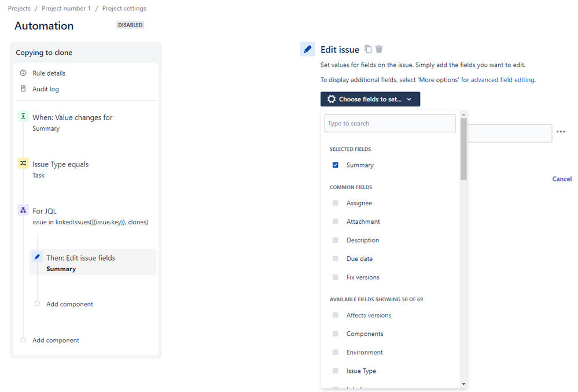This screenshot has height=392, width=578.
Task: Check the Attachment field checkbox
Action: tap(336, 221)
